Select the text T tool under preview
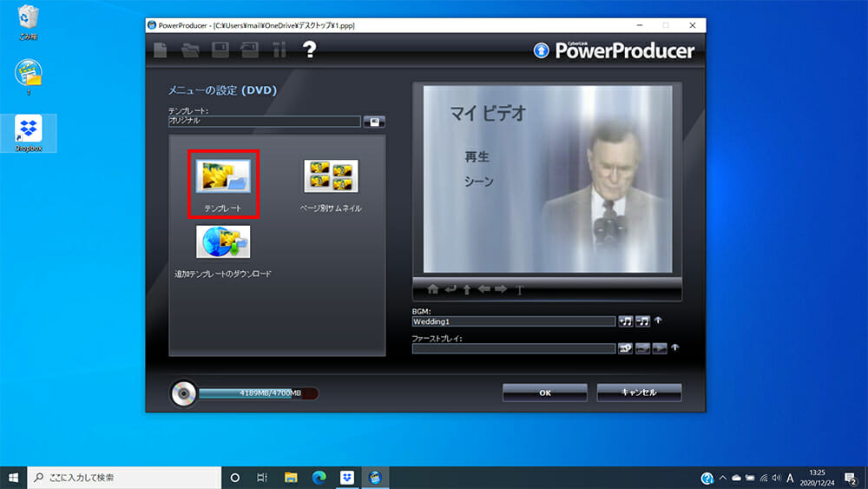This screenshot has width=868, height=489. (x=519, y=289)
